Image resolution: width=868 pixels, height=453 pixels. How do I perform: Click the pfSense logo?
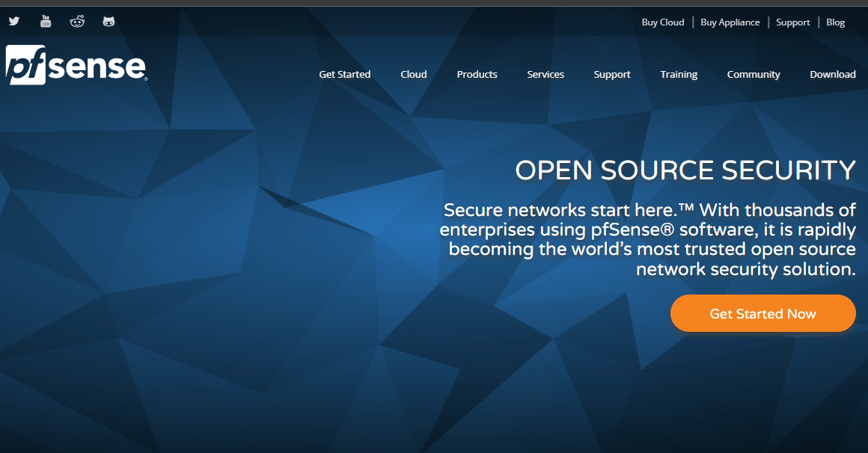point(76,65)
